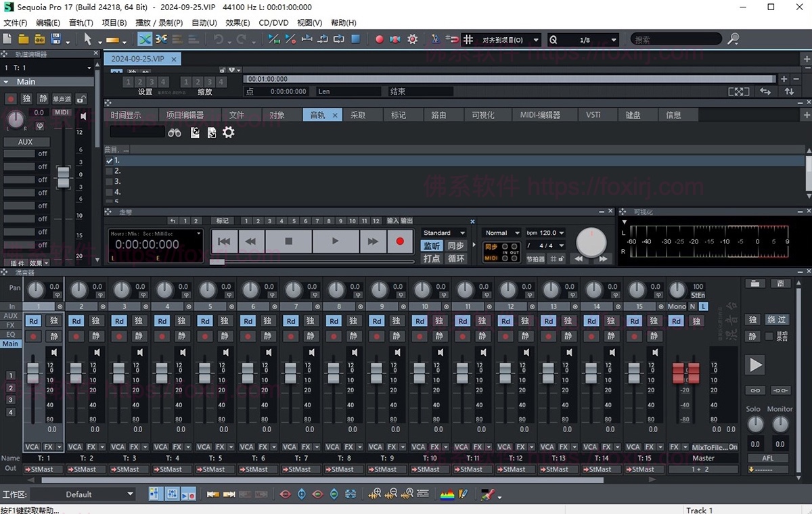The image size is (812, 514).
Task: Click the colorful waveform icon in the bottom toolbar
Action: pos(447,494)
